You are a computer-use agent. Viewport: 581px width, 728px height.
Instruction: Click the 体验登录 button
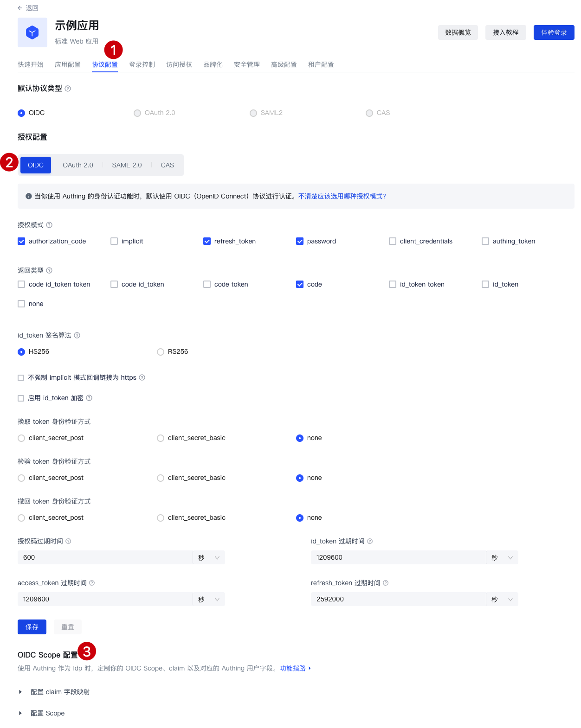[x=554, y=32]
